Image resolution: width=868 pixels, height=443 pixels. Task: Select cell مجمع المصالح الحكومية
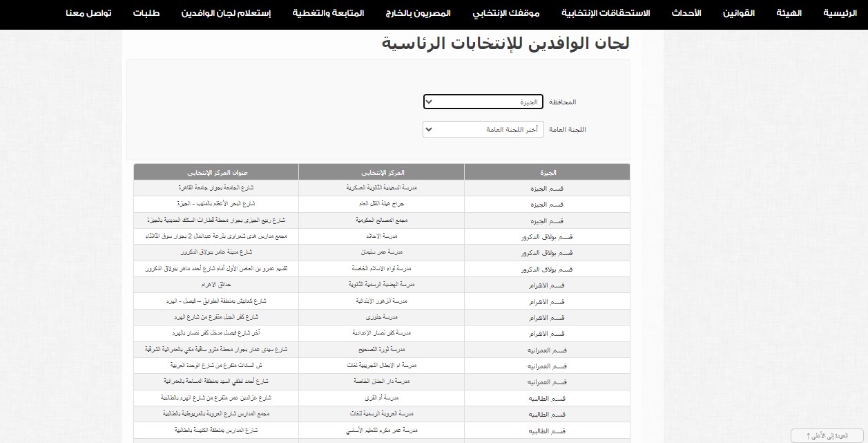(x=382, y=220)
